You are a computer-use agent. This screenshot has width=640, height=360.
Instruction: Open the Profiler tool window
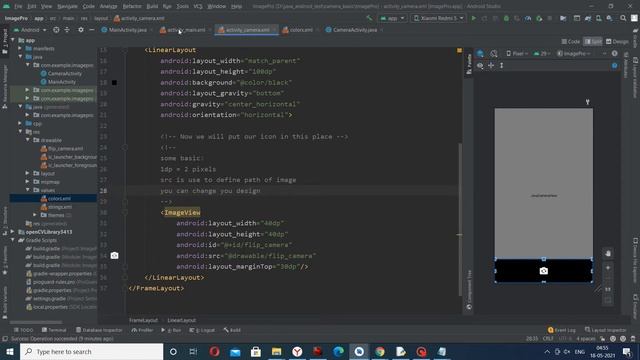pyautogui.click(x=142, y=330)
